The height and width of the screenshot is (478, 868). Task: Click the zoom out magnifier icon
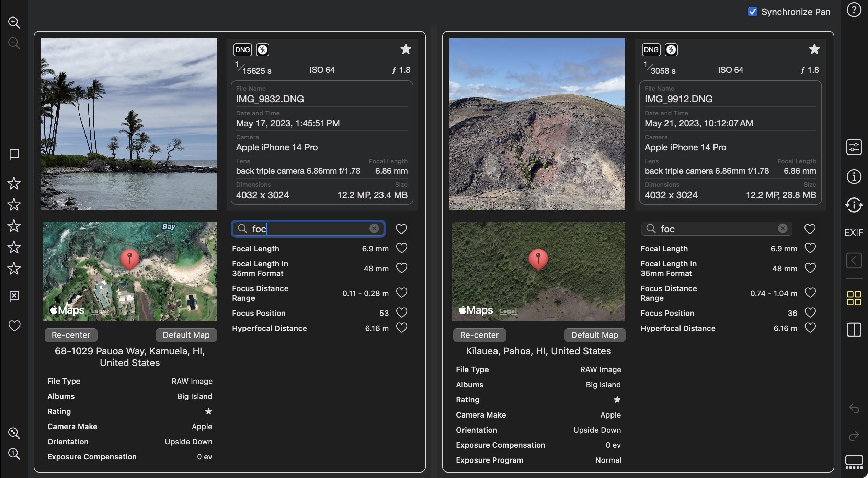(x=14, y=44)
